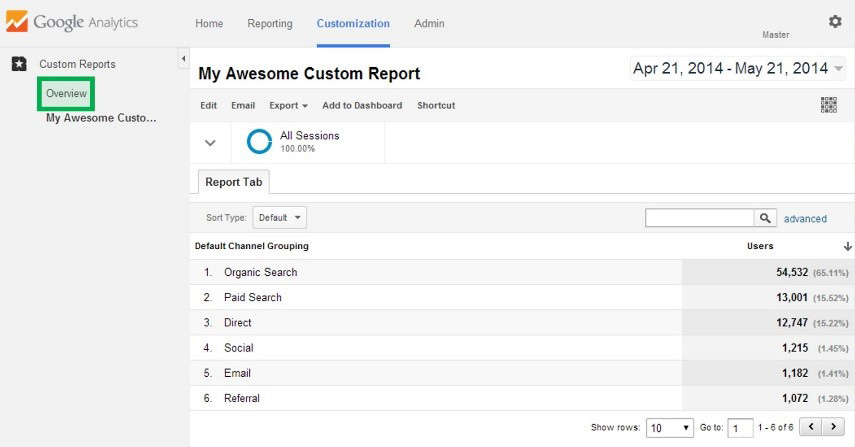This screenshot has width=855, height=447.
Task: Click the Email report button
Action: (243, 105)
